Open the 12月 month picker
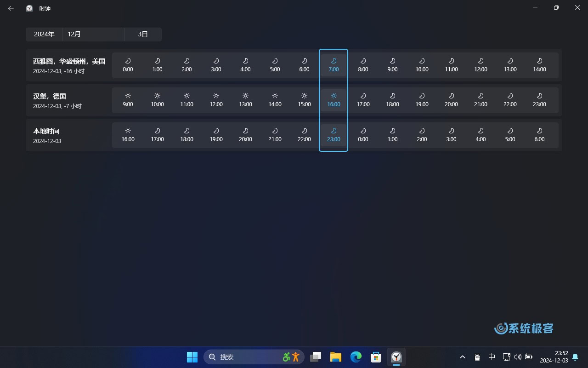Viewport: 588px width, 368px height. 94,34
